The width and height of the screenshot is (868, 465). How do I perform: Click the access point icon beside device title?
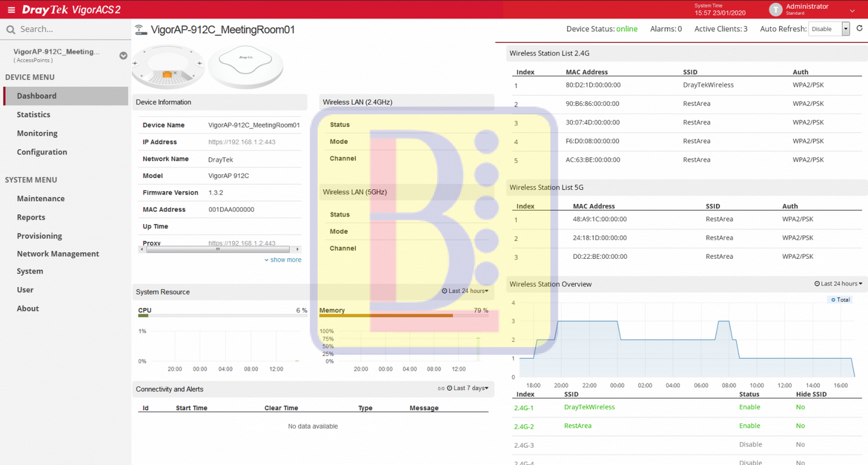pos(140,30)
